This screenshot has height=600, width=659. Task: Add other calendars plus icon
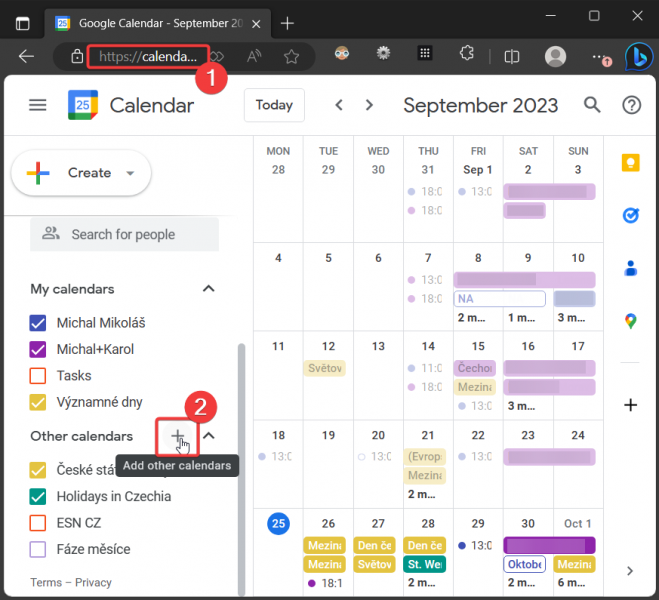pos(177,436)
